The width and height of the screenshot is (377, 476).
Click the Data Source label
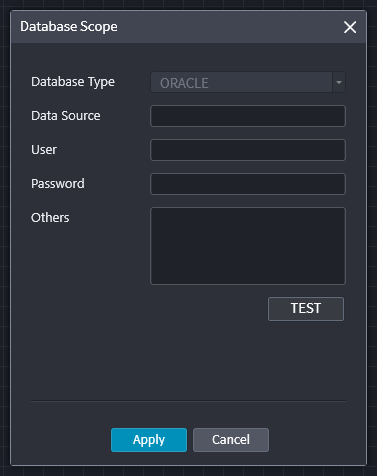pyautogui.click(x=66, y=116)
